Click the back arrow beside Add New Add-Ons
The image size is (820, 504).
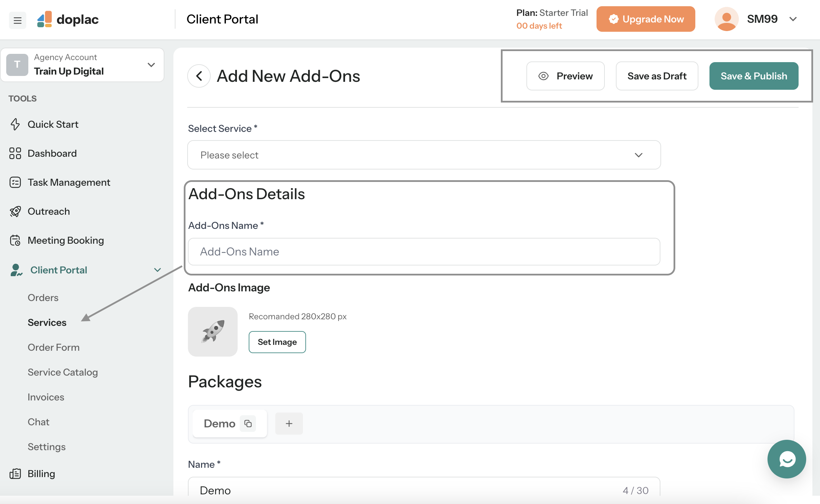tap(199, 76)
